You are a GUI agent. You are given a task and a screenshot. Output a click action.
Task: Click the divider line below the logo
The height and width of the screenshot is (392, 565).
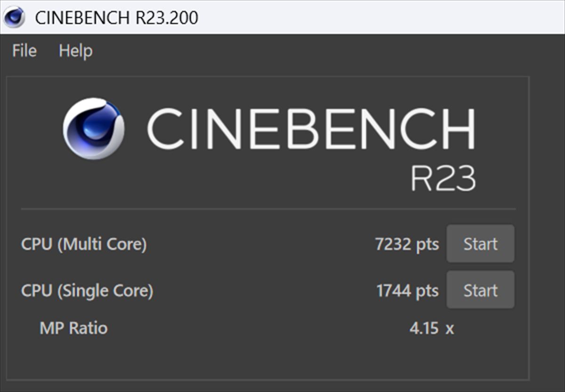pyautogui.click(x=268, y=208)
